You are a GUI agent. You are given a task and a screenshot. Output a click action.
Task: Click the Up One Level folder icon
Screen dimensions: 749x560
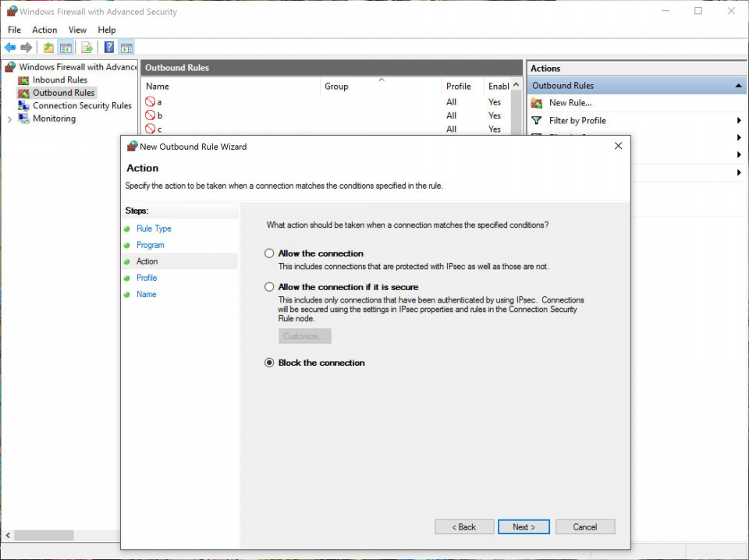coord(48,48)
